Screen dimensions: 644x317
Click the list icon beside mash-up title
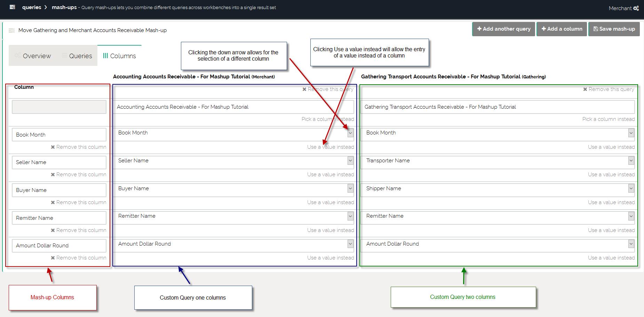pyautogui.click(x=11, y=30)
